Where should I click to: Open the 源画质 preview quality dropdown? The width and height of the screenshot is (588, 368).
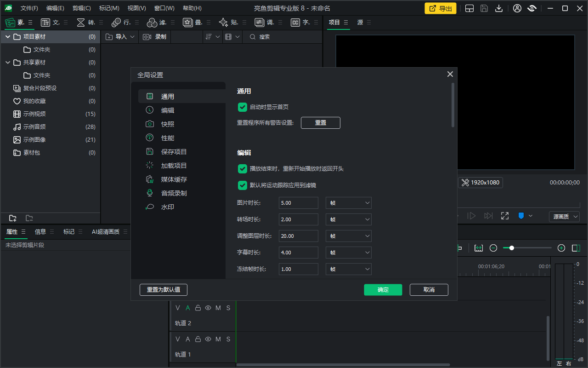point(564,216)
